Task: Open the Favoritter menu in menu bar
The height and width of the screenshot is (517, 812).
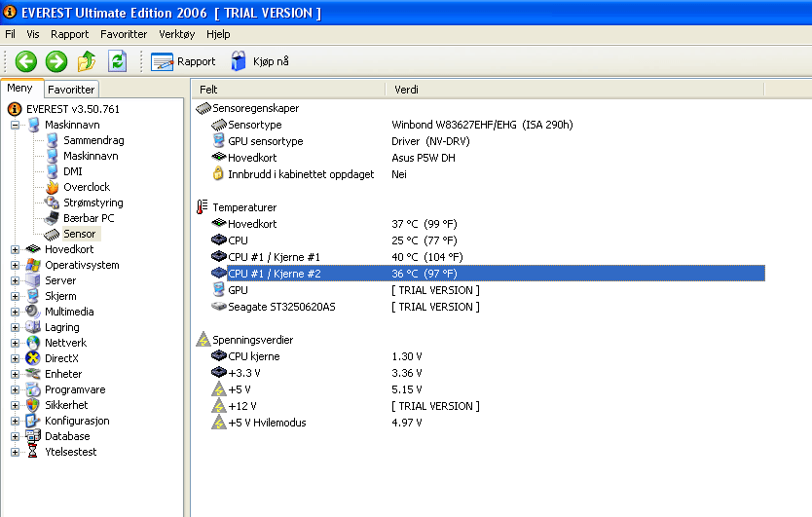Action: tap(124, 34)
